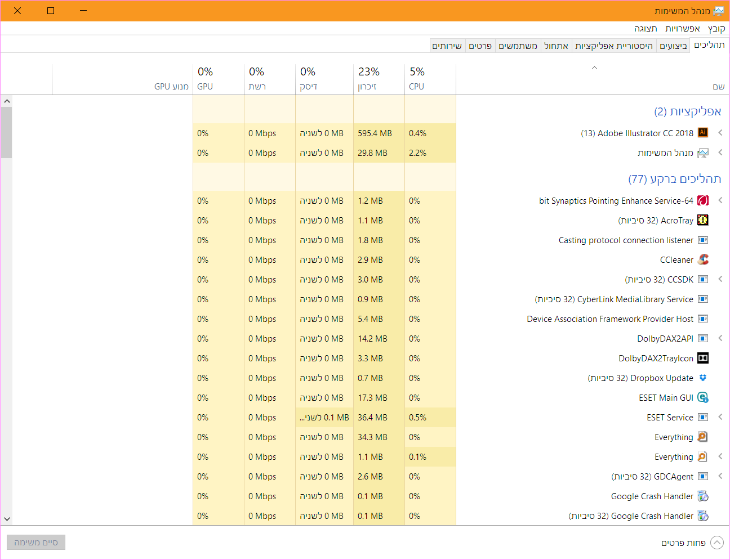Click the DolbyDAX2API process icon
This screenshot has height=560, width=730.
703,338
